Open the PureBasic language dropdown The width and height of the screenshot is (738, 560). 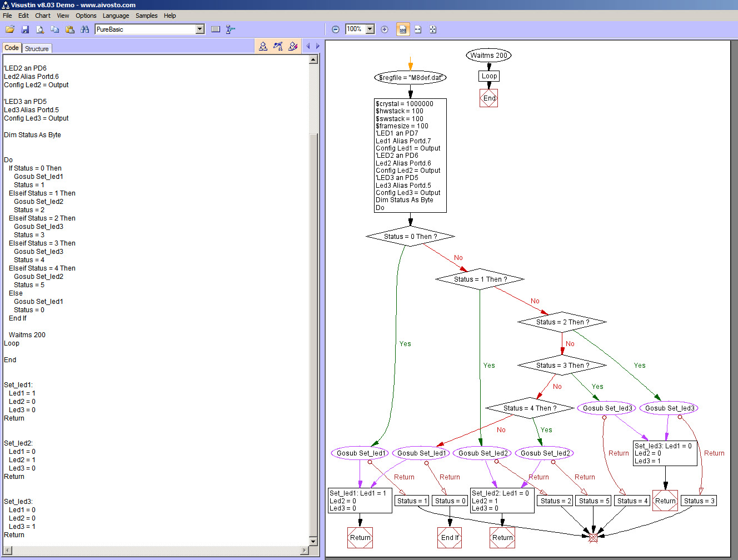point(200,29)
